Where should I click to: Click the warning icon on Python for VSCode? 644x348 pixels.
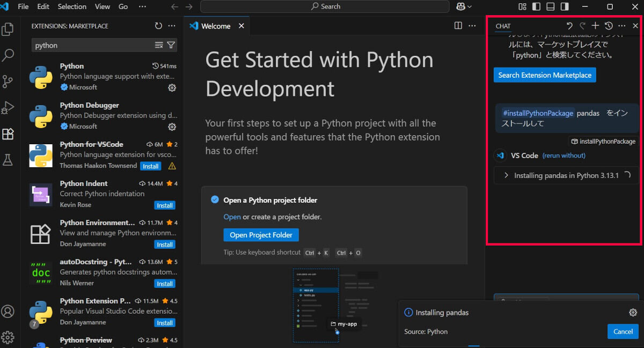click(x=172, y=166)
